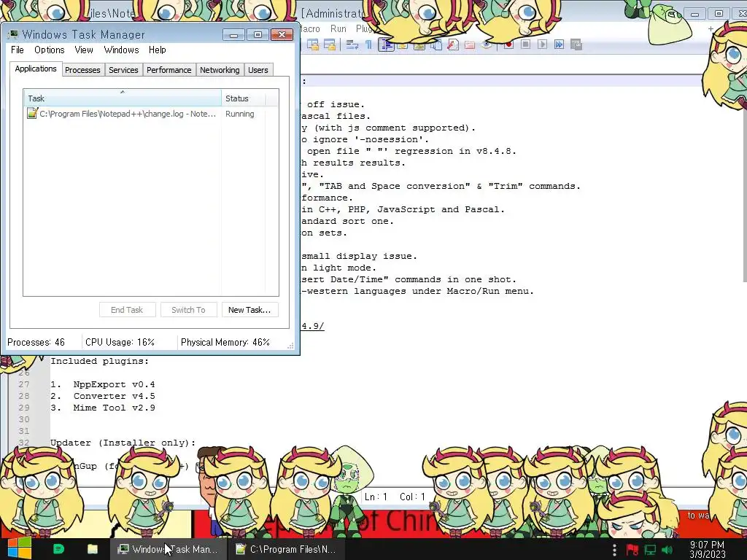Open the Windows menu in Task Manager
This screenshot has height=560, width=747.
pos(122,50)
